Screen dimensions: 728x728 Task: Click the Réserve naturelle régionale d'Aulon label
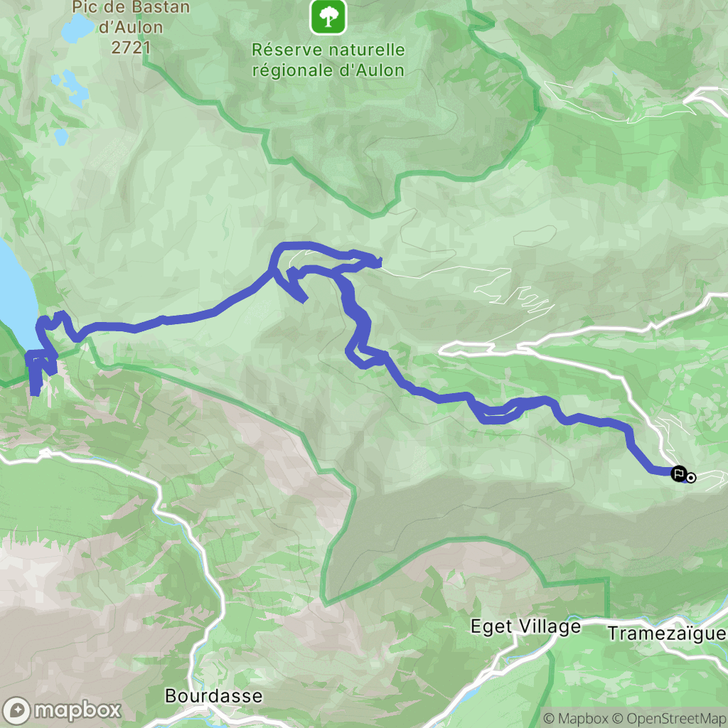pyautogui.click(x=328, y=60)
